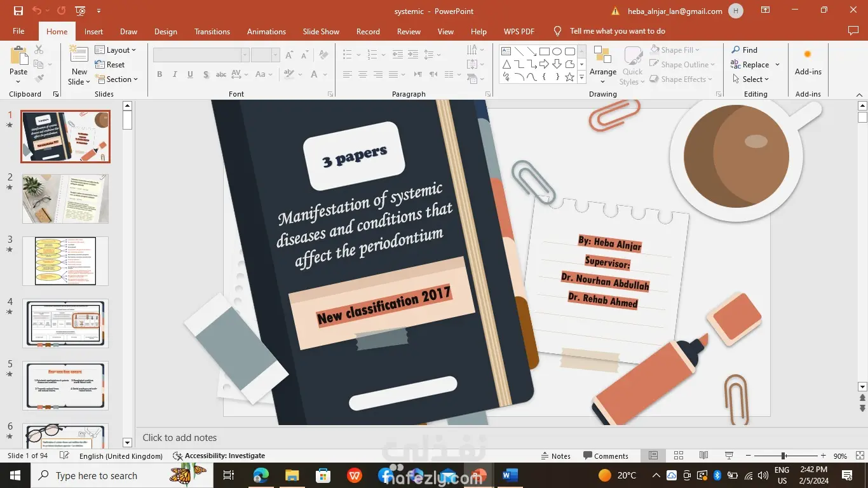Clear all formatting with the eraser A icon
The image size is (868, 488).
click(322, 55)
